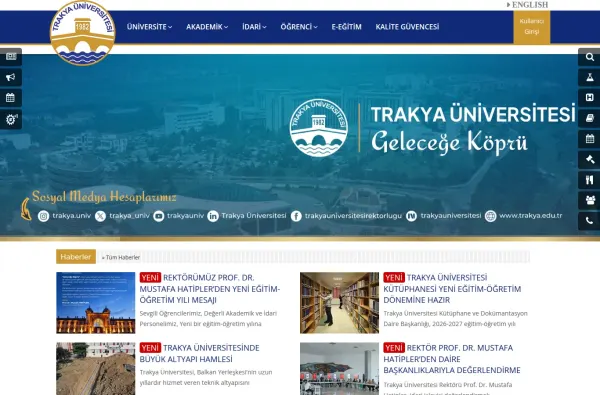Screen dimensions: 600x395
Task: Click the www.trakya.edu.tr website address text
Action: coord(531,215)
